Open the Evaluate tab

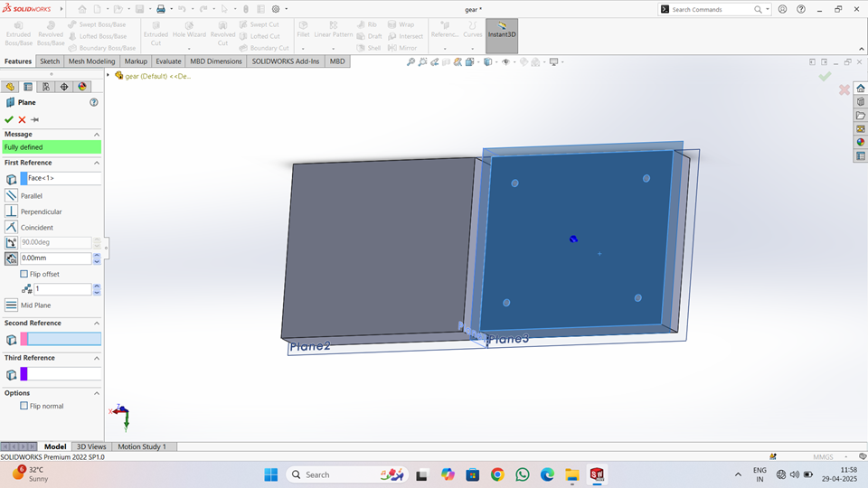(x=168, y=61)
